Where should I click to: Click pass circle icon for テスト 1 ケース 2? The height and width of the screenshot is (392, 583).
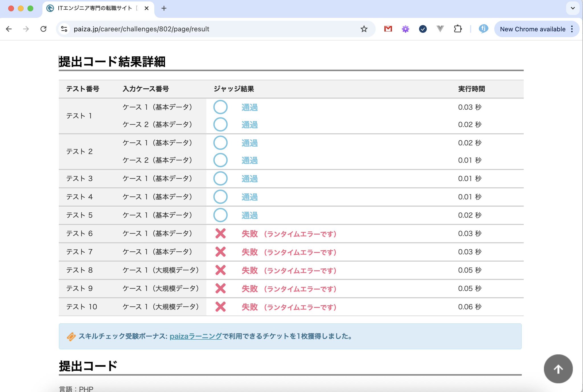click(220, 124)
